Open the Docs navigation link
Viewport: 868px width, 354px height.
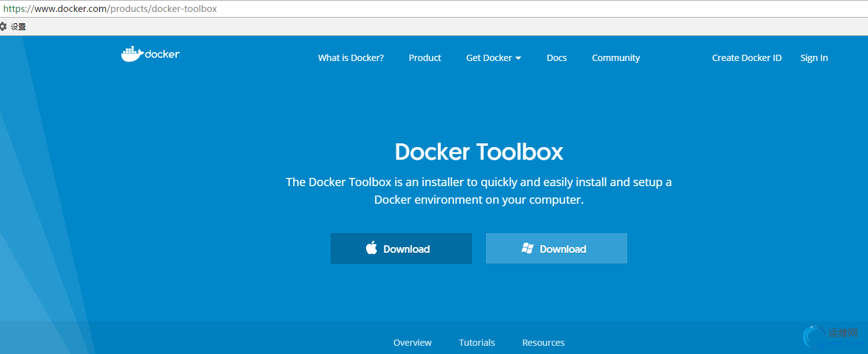pos(557,58)
